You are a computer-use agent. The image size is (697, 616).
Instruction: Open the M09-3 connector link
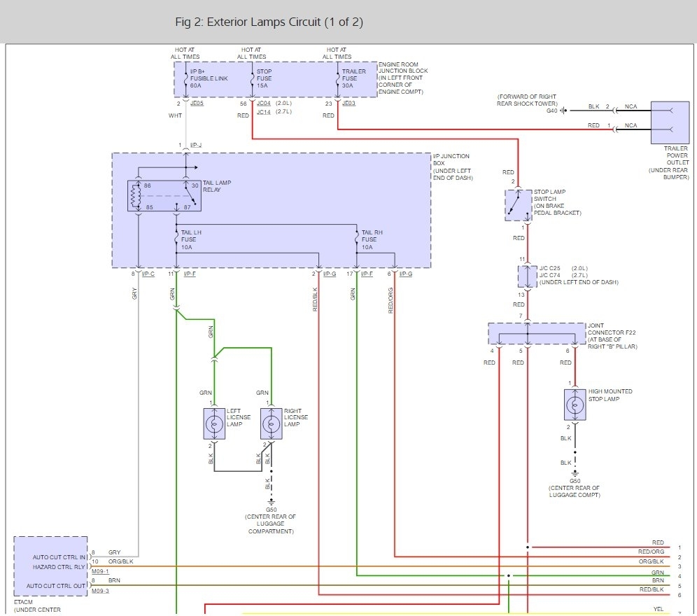click(x=101, y=591)
